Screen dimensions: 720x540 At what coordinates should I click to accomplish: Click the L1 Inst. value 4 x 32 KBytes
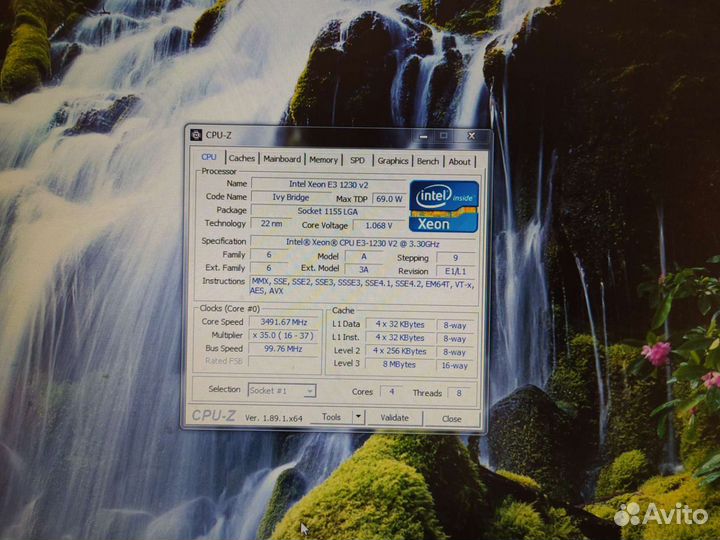(x=400, y=338)
